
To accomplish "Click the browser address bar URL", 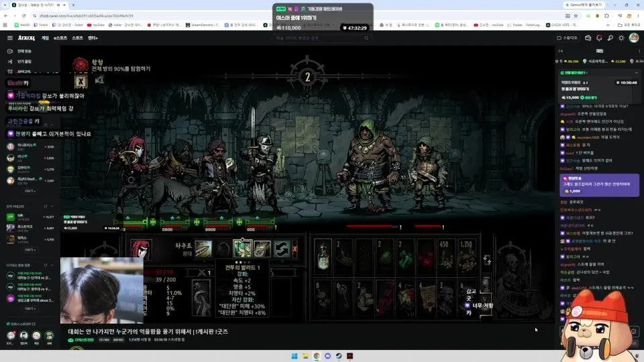I will [86, 15].
